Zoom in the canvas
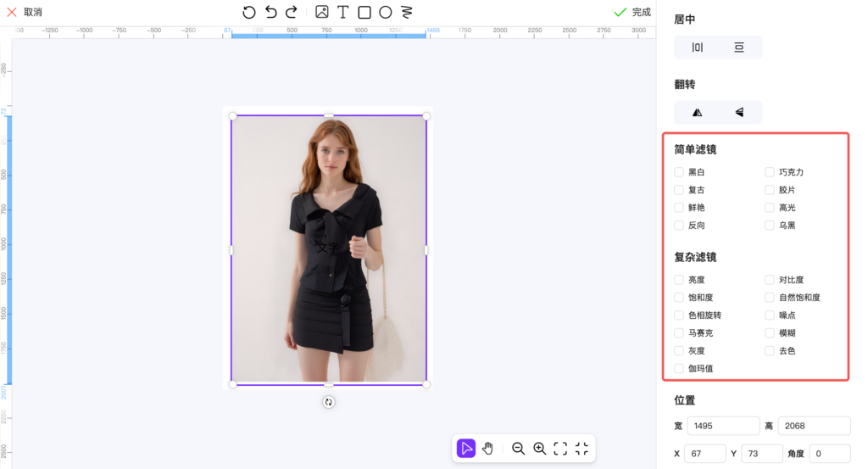Screen dimensions: 868x469 pyautogui.click(x=540, y=449)
